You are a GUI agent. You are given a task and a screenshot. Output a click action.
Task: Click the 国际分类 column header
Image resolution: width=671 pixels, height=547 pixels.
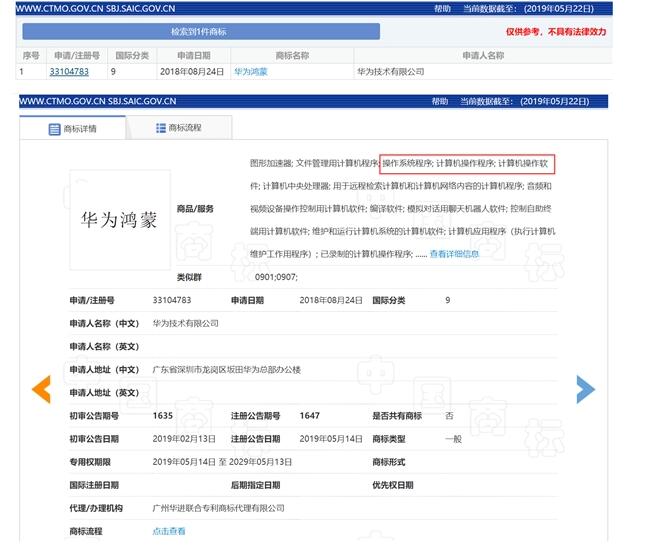click(x=132, y=56)
